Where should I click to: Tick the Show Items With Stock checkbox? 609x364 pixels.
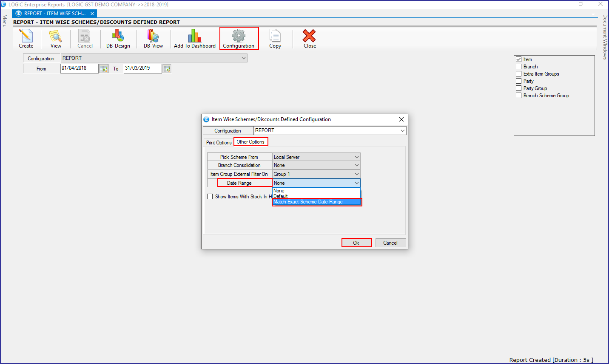coord(210,197)
